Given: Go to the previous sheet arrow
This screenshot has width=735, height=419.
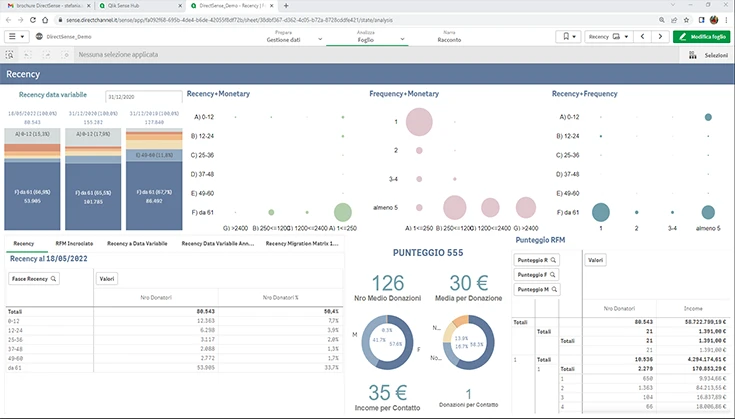Looking at the screenshot, I should pos(642,37).
